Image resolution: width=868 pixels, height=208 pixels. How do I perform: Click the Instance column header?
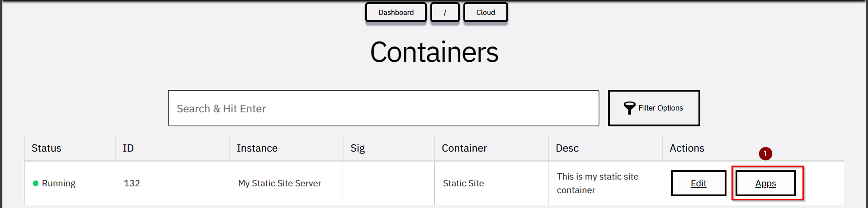[257, 148]
